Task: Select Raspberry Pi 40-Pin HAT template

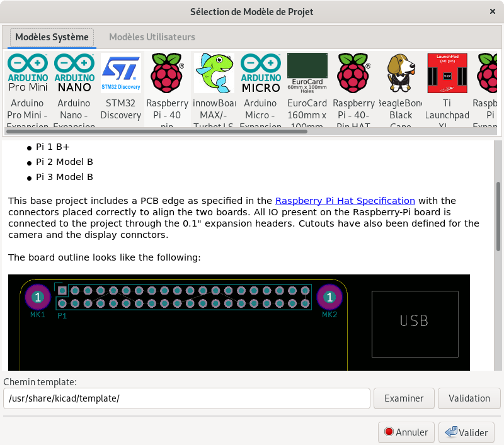Action: 353,73
